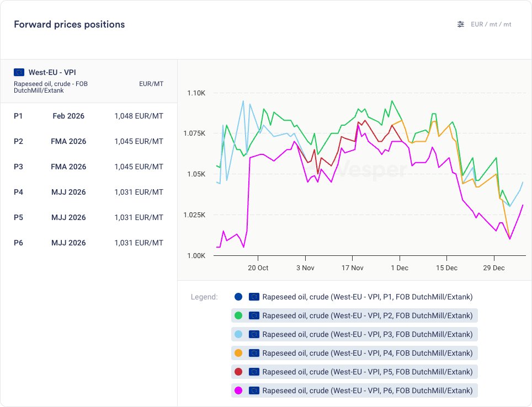Image resolution: width=532 pixels, height=407 pixels.
Task: Click the magenta P6 legend color dot
Action: point(238,390)
